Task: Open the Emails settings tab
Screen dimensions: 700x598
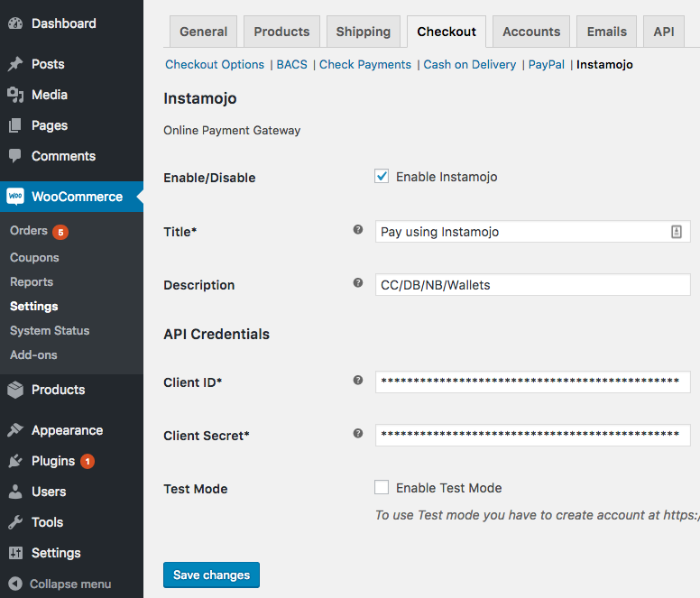Action: [606, 32]
